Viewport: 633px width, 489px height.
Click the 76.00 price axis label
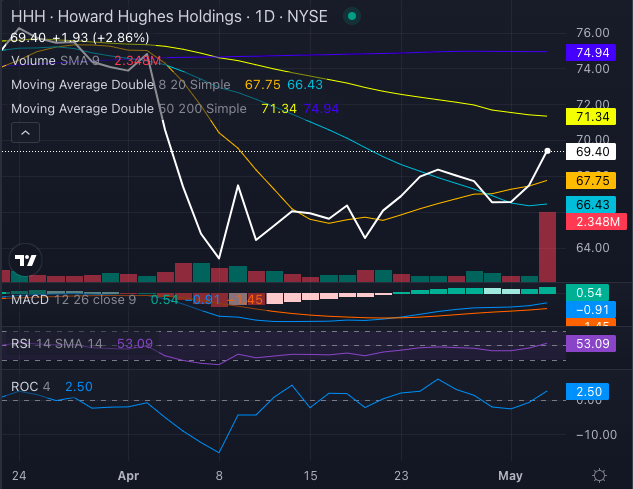593,33
